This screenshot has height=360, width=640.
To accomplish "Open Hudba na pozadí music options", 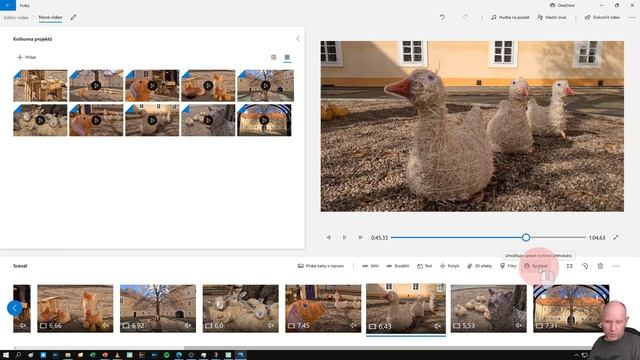I will pos(510,18).
